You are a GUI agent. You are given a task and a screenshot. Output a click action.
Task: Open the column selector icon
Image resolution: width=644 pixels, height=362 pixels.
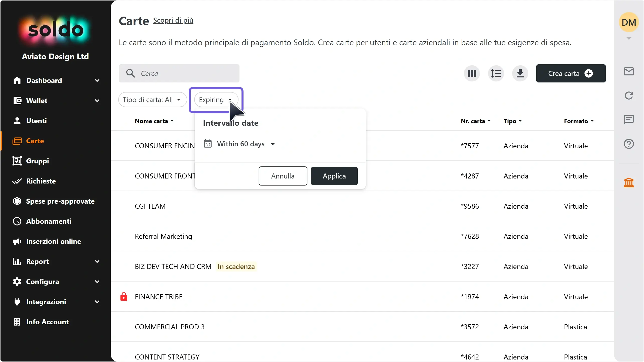tap(472, 73)
